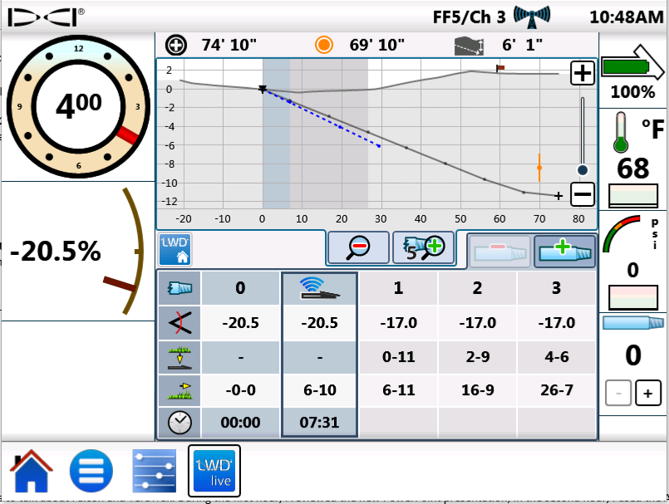Click the drill rod count icon
The image size is (669, 504).
coord(633,323)
